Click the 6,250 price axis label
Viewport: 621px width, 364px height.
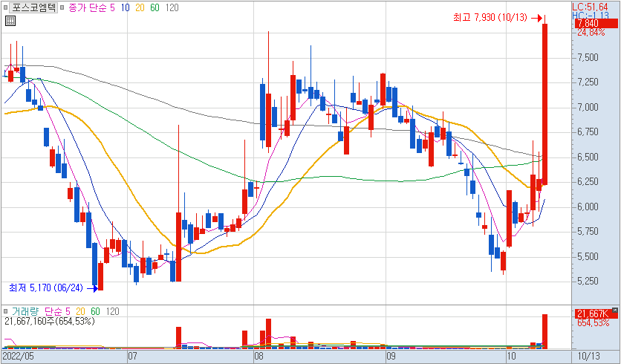tap(588, 182)
